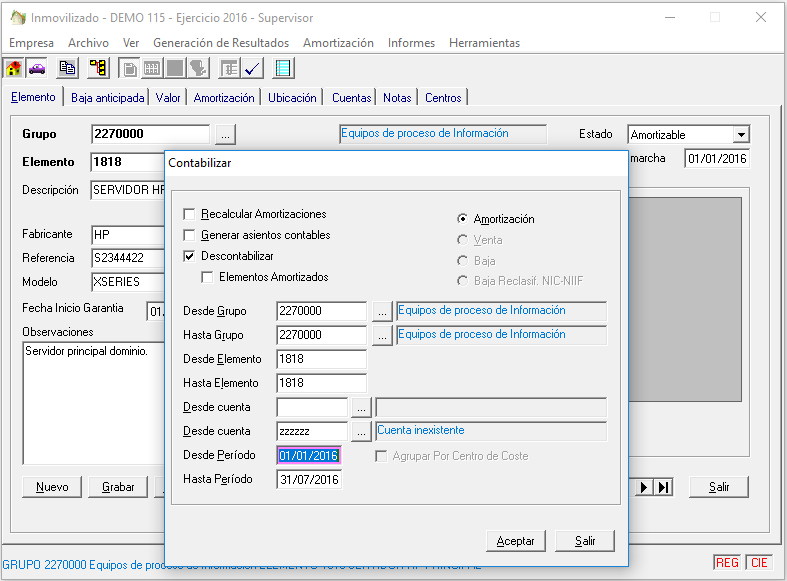The image size is (787, 581).
Task: Open the Estado dropdown list
Action: [740, 135]
